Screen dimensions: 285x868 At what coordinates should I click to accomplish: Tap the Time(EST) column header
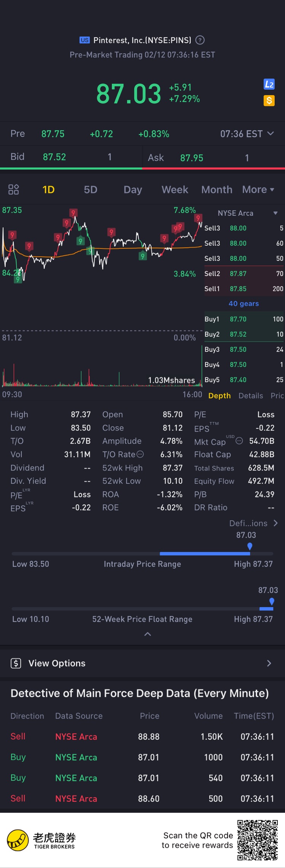pos(254,716)
